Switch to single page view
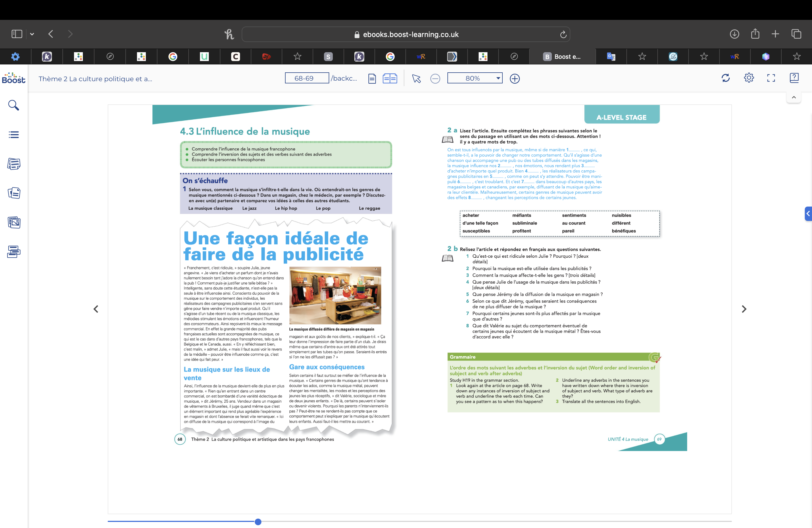This screenshot has height=528, width=812. 372,79
